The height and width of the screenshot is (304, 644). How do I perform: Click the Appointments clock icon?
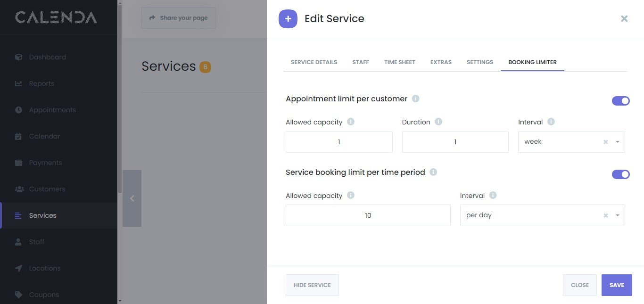[x=19, y=110]
